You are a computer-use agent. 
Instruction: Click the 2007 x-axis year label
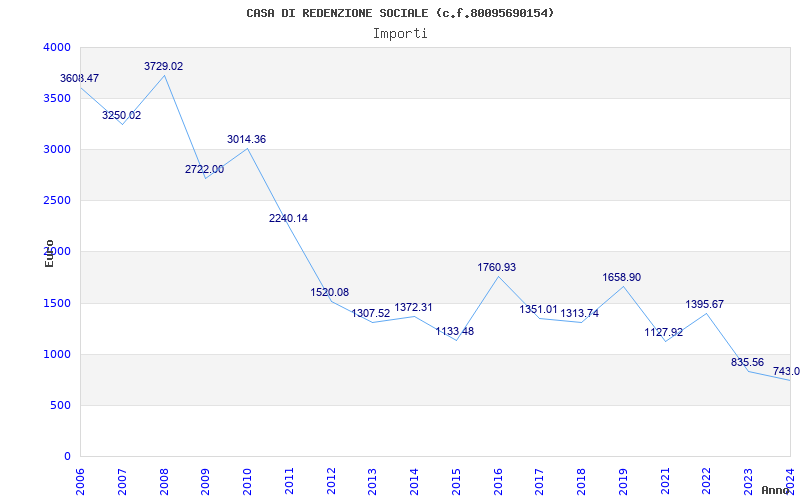pos(122,481)
